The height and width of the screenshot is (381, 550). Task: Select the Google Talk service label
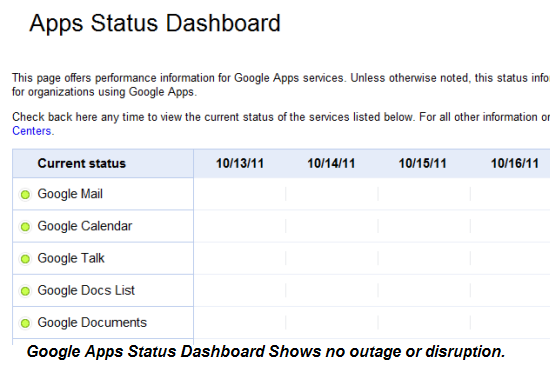point(71,258)
